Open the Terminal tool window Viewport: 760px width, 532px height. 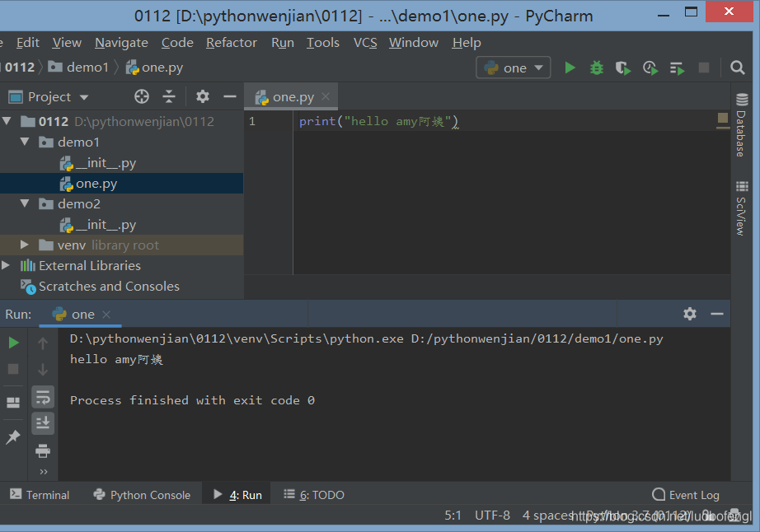40,495
